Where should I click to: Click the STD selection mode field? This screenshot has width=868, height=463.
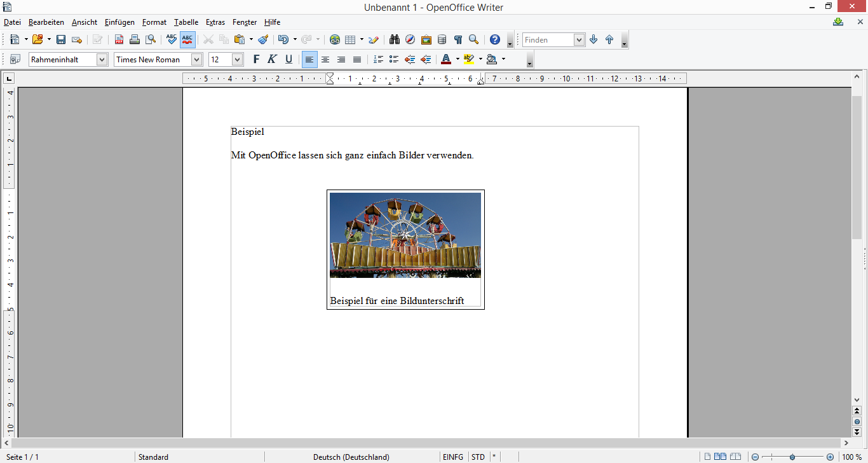pyautogui.click(x=478, y=457)
